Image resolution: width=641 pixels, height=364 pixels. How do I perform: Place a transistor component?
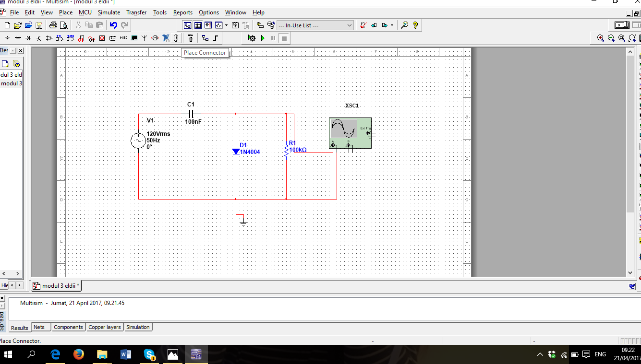pyautogui.click(x=39, y=38)
